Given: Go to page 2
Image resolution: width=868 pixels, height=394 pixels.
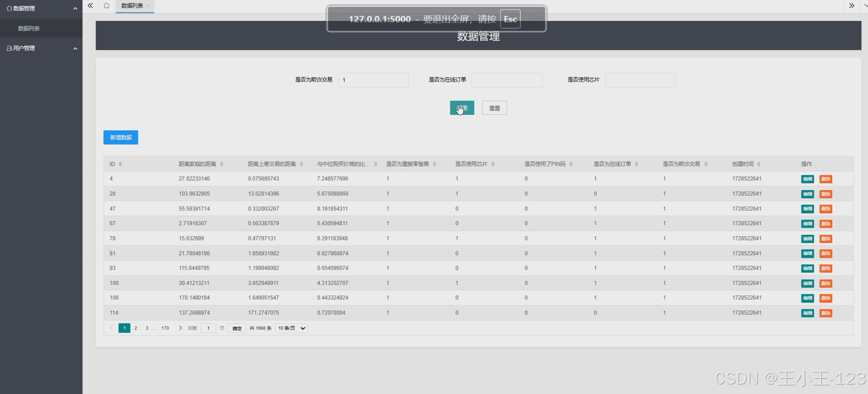Looking at the screenshot, I should point(136,328).
